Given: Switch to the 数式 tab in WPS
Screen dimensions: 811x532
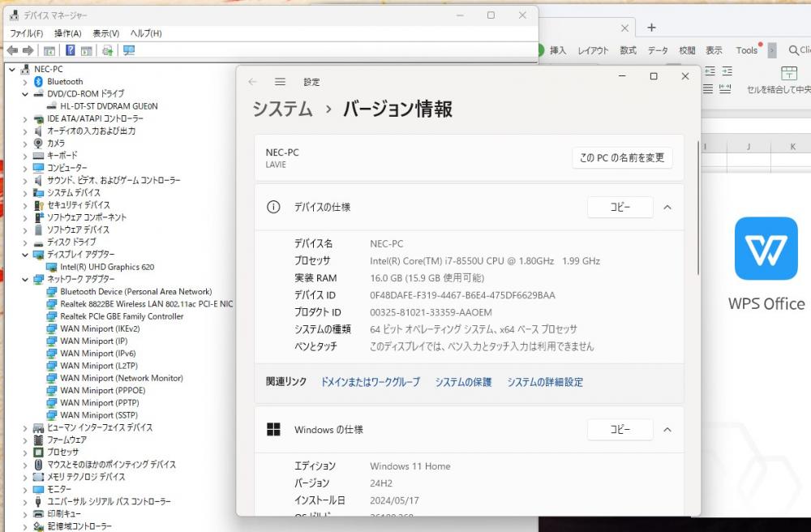Looking at the screenshot, I should pyautogui.click(x=628, y=50).
